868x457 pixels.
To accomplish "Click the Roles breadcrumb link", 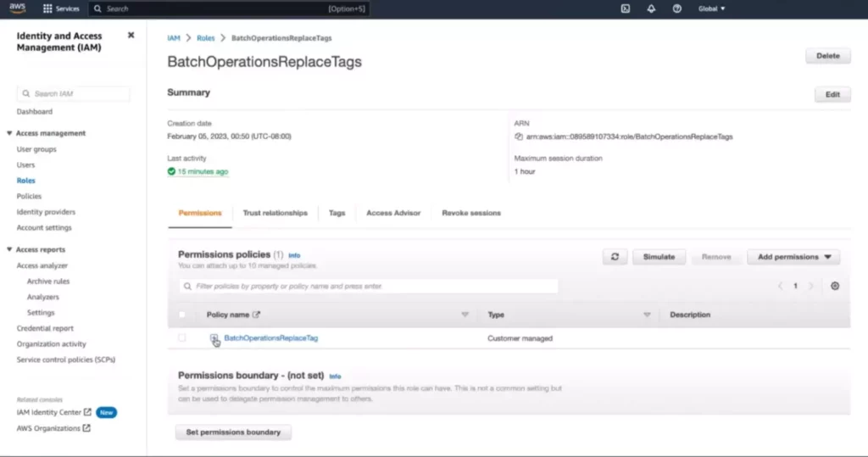I will (205, 38).
